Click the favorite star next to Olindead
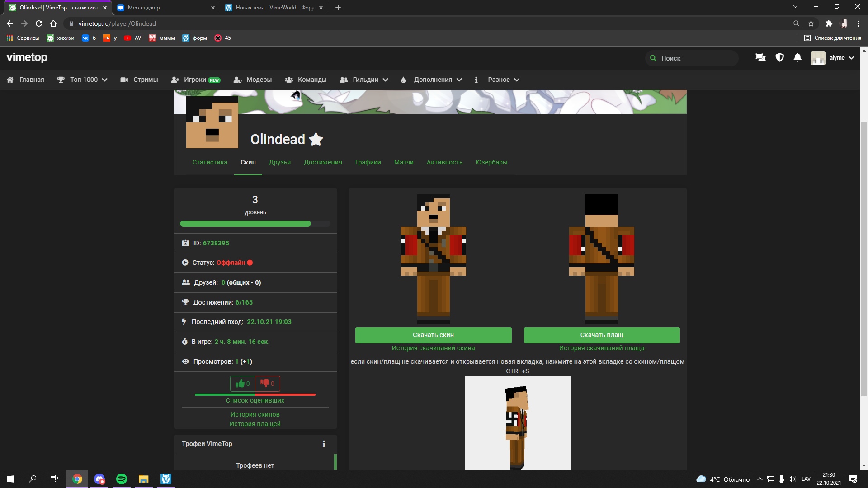The height and width of the screenshot is (488, 868). coord(316,140)
